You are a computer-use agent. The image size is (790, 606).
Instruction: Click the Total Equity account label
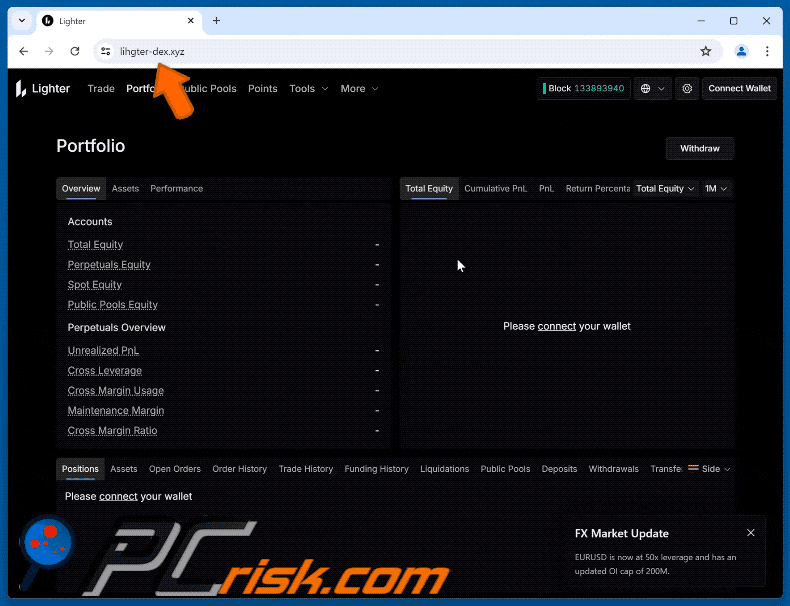[x=95, y=245]
